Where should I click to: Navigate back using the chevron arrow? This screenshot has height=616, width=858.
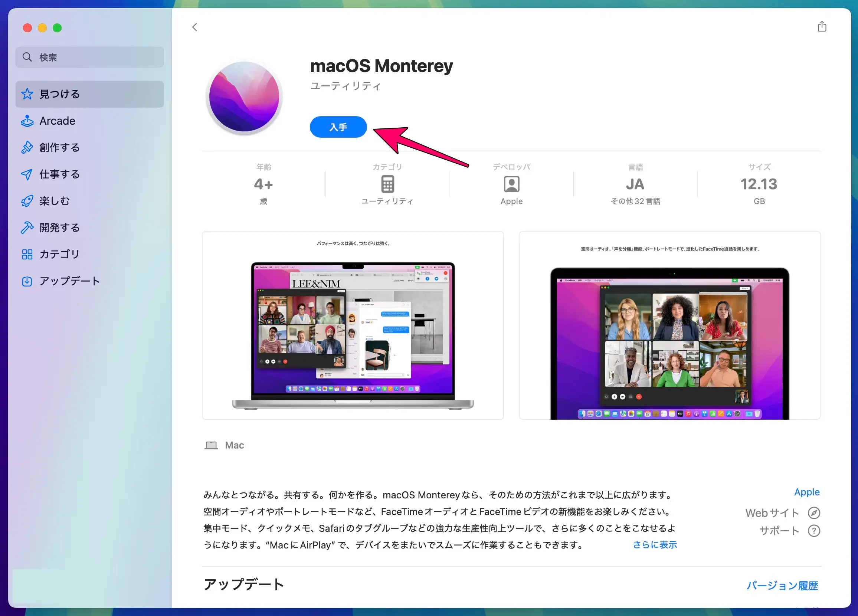[x=195, y=27]
